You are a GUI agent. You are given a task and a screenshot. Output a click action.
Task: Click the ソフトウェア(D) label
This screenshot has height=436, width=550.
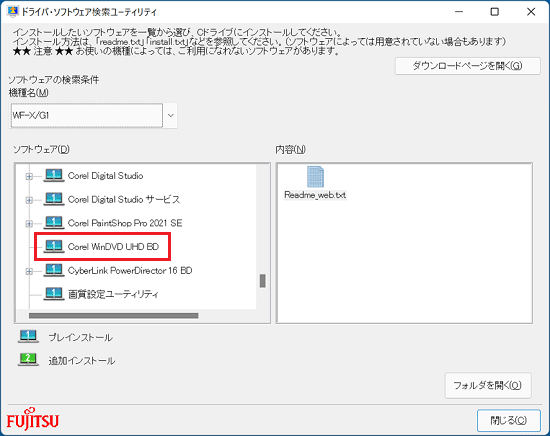pos(41,149)
